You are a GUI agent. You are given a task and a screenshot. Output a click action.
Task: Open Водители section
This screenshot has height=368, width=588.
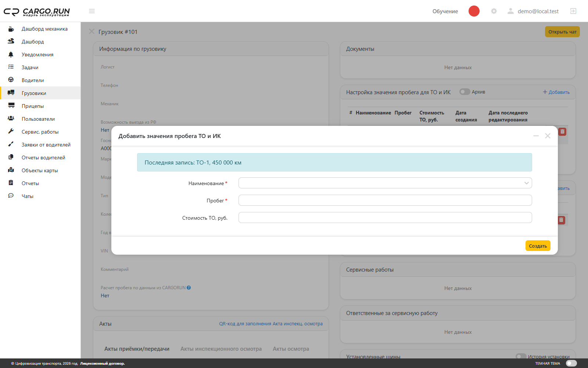tap(40, 80)
